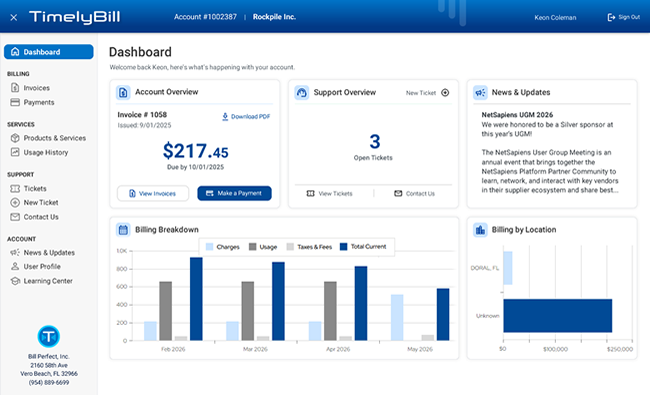Click the Bill Perfect round T logo

pyautogui.click(x=49, y=337)
